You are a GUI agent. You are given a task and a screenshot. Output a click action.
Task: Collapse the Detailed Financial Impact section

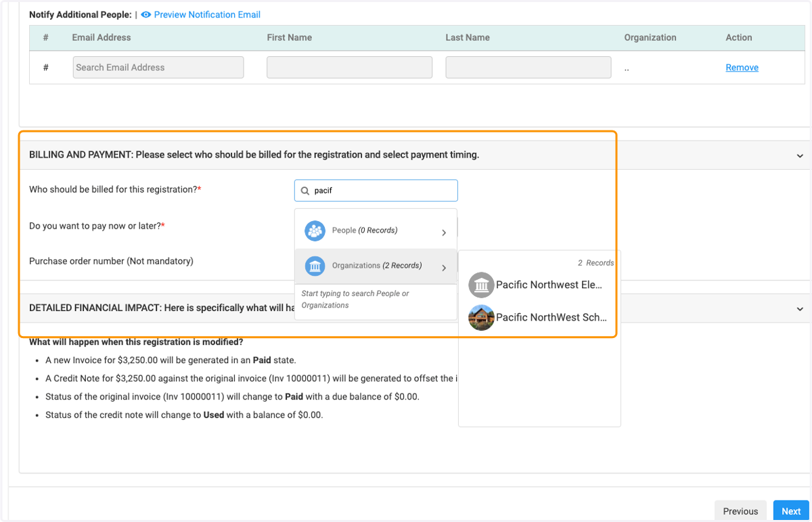pyautogui.click(x=800, y=309)
